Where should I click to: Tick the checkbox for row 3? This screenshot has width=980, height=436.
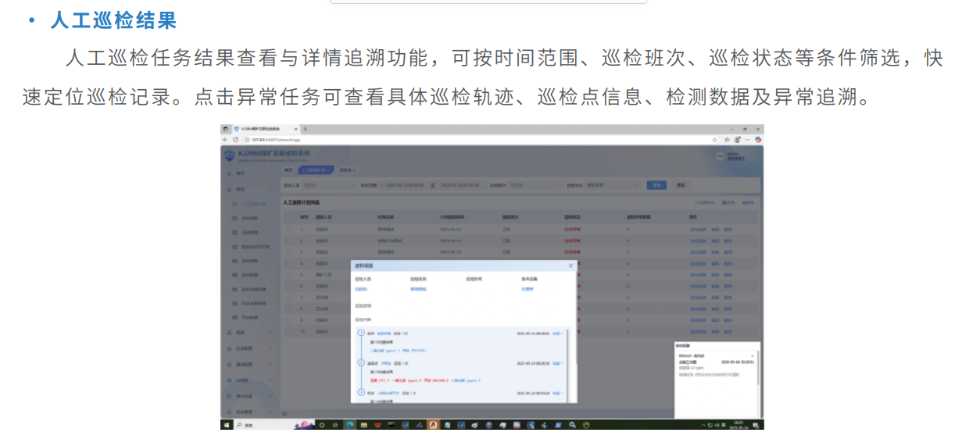tap(289, 252)
